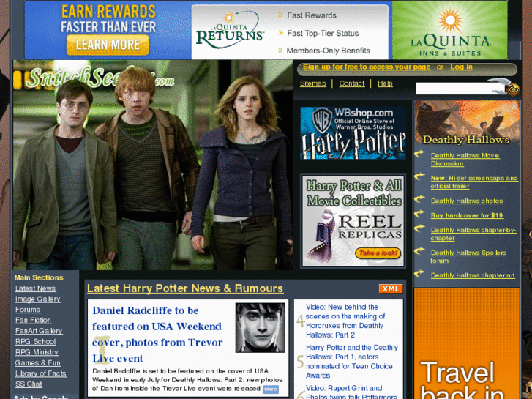Open the RPG School section
532x399 pixels.
pyautogui.click(x=35, y=342)
